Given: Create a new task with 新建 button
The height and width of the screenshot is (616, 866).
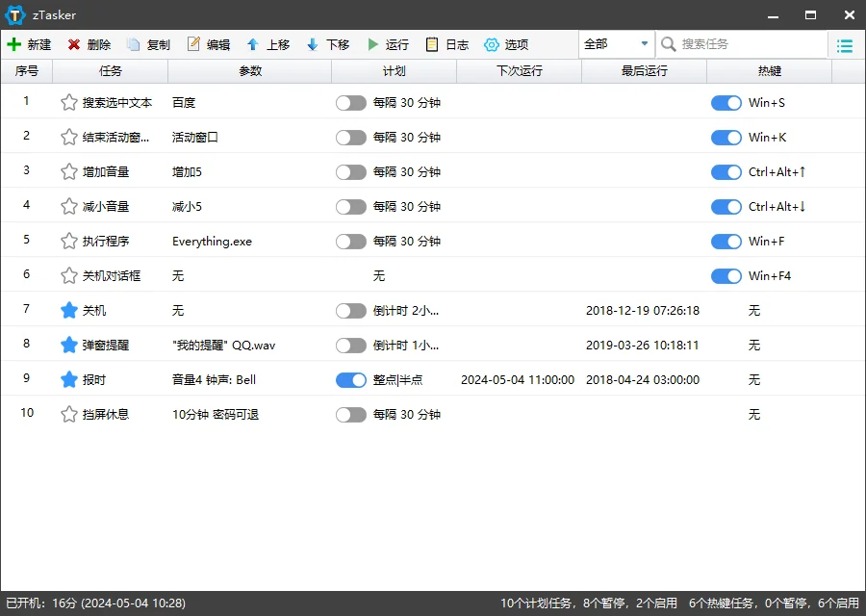Looking at the screenshot, I should point(30,44).
